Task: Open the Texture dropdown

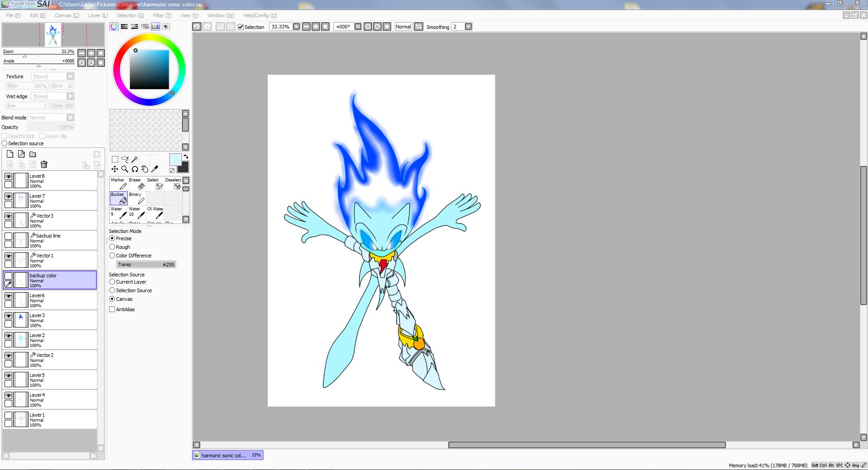Action: (x=70, y=76)
